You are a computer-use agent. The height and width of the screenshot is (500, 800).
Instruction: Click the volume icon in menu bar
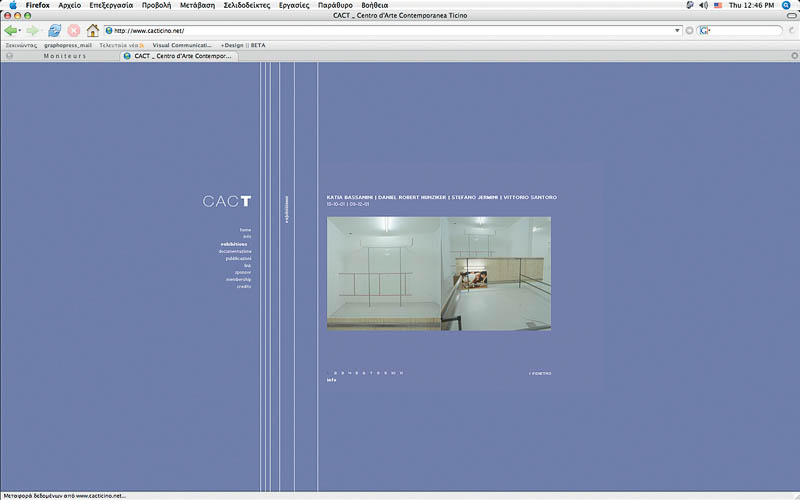click(x=704, y=5)
